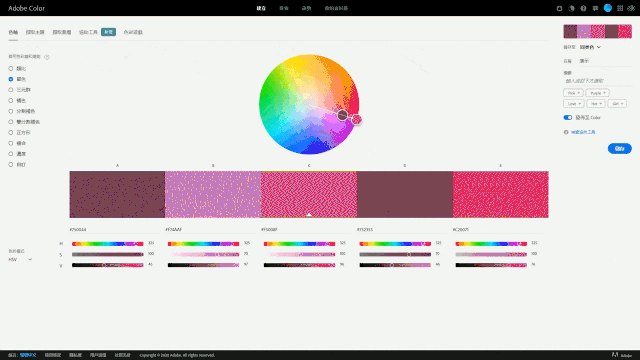Toggle the publish to Color switch
This screenshot has width=640, height=360.
(x=568, y=118)
